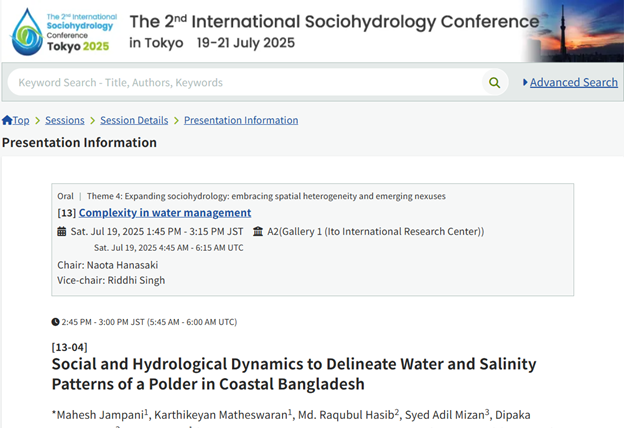Focus the Keyword Search input field

240,82
